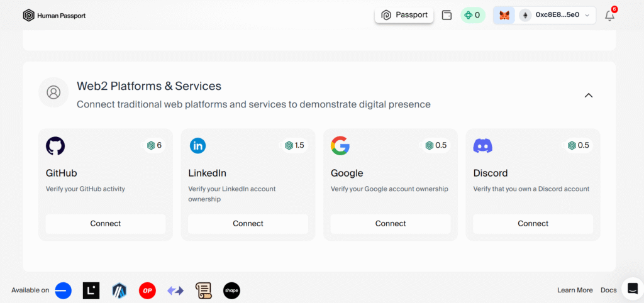
Task: Click the Base chain icon in footer
Action: coord(64,290)
